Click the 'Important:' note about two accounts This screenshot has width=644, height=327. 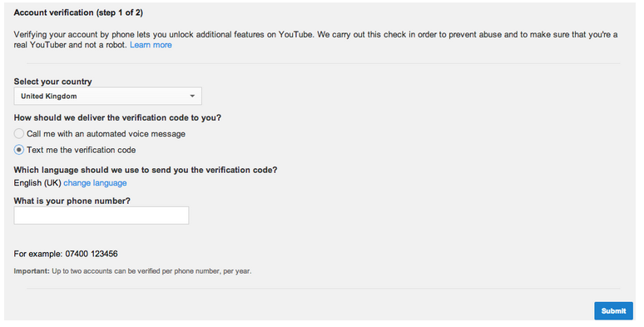[132, 271]
